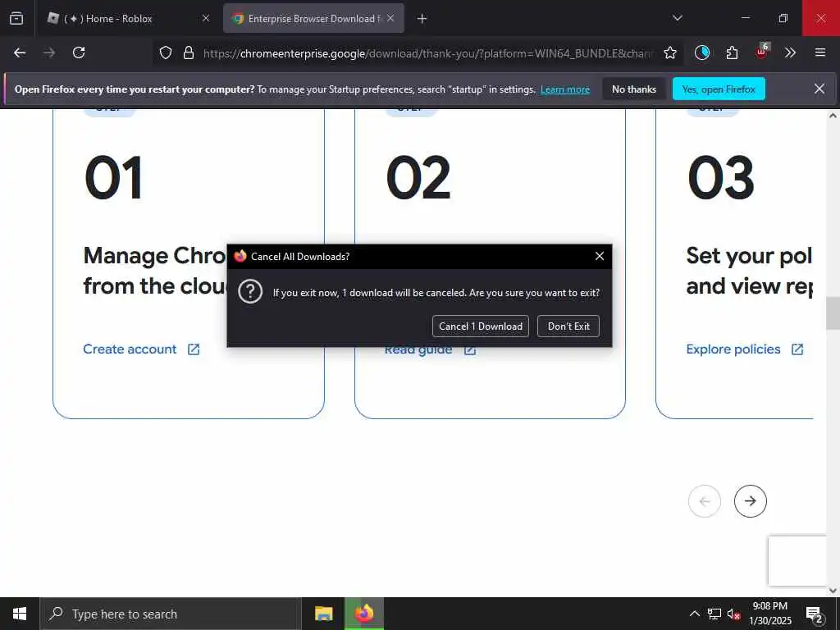This screenshot has height=630, width=840.
Task: Click the muted volume tray icon
Action: [733, 614]
